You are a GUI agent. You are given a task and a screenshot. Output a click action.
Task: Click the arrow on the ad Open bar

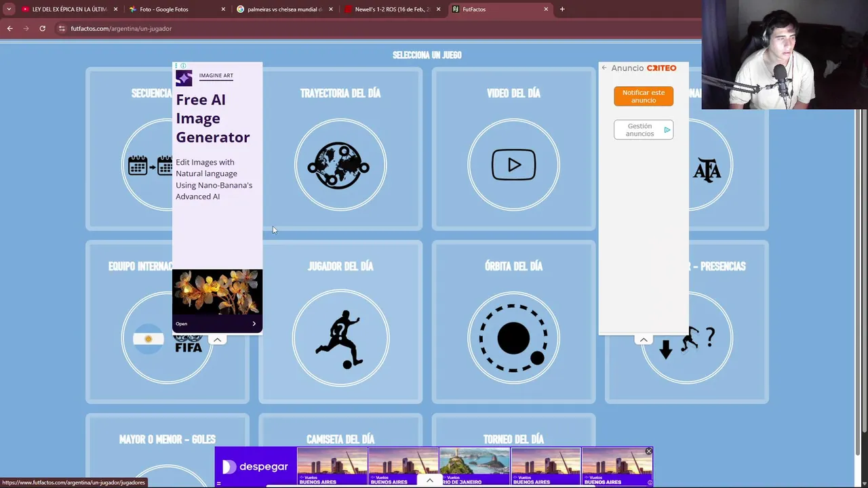tap(254, 324)
